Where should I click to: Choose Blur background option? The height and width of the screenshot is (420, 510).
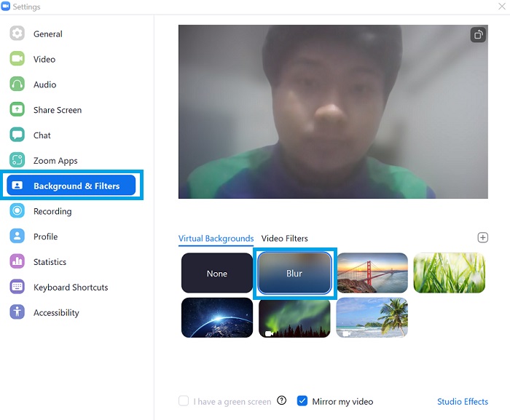point(294,273)
